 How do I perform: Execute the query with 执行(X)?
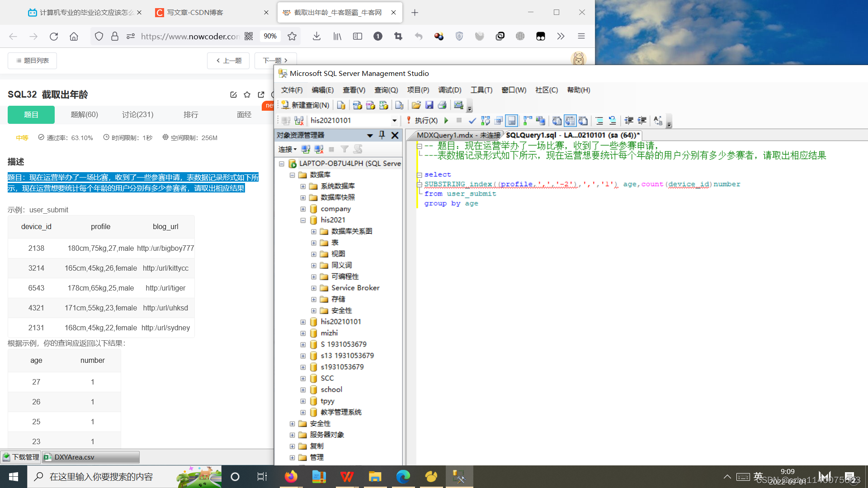pos(422,121)
